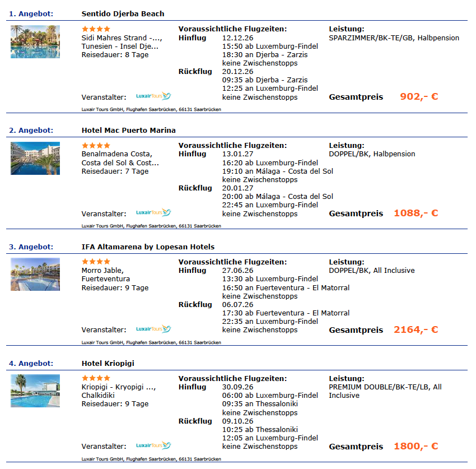
Task: Click the 2164,- € total price
Action: point(416,329)
